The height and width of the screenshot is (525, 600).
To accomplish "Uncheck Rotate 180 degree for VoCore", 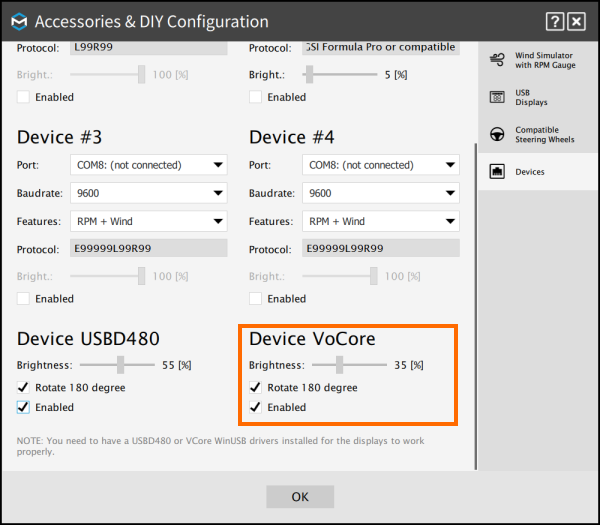I will 255,387.
